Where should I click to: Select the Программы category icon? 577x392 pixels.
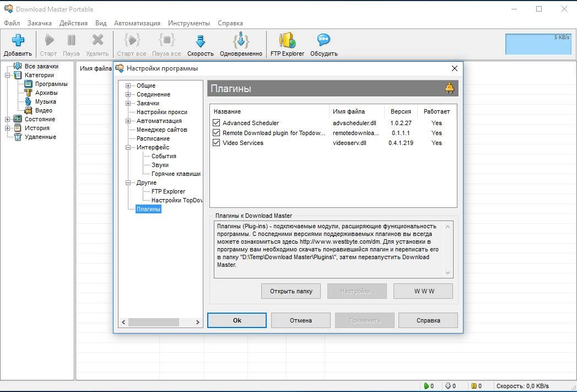click(x=28, y=84)
